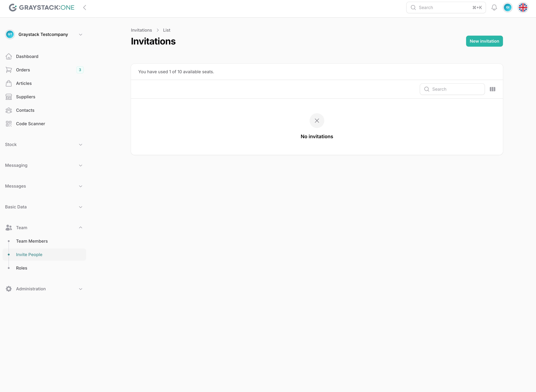The width and height of the screenshot is (536, 392).
Task: Collapse the Team section
Action: (80, 227)
